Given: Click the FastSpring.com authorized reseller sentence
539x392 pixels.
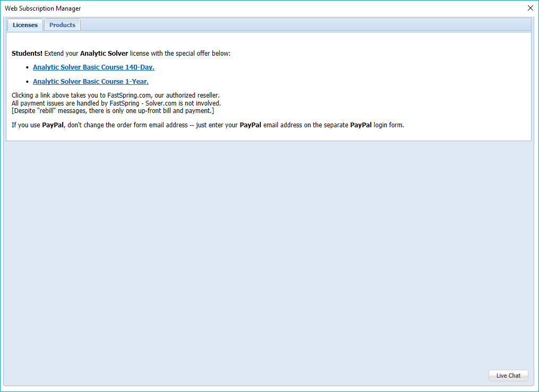Looking at the screenshot, I should (x=116, y=95).
